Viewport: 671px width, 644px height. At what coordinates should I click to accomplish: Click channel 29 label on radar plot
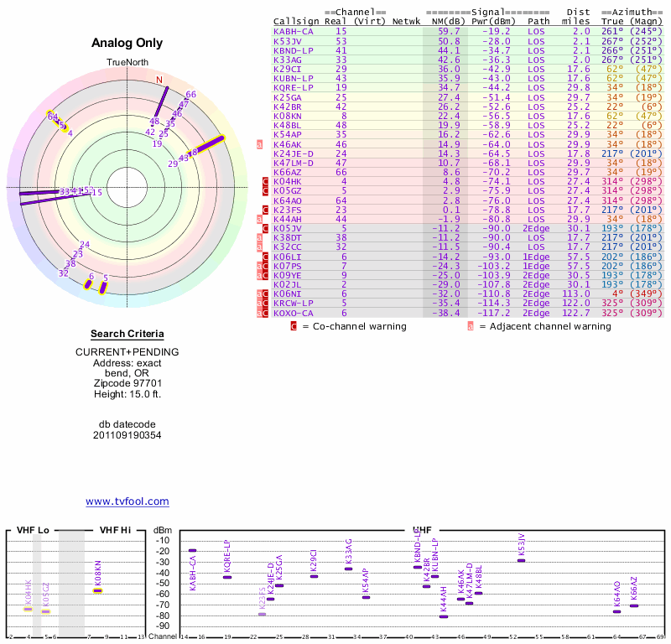click(173, 164)
